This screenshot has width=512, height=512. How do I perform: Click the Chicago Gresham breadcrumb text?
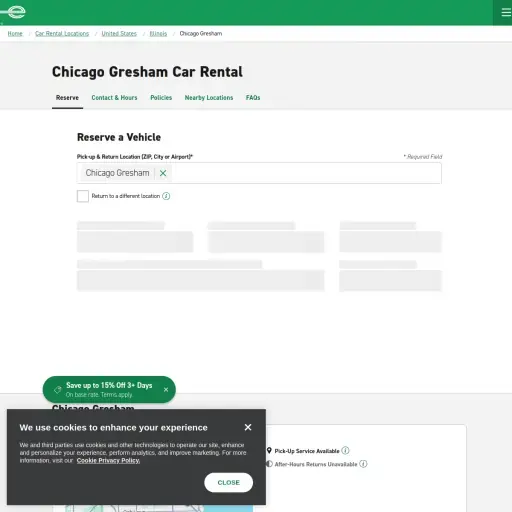tap(201, 34)
